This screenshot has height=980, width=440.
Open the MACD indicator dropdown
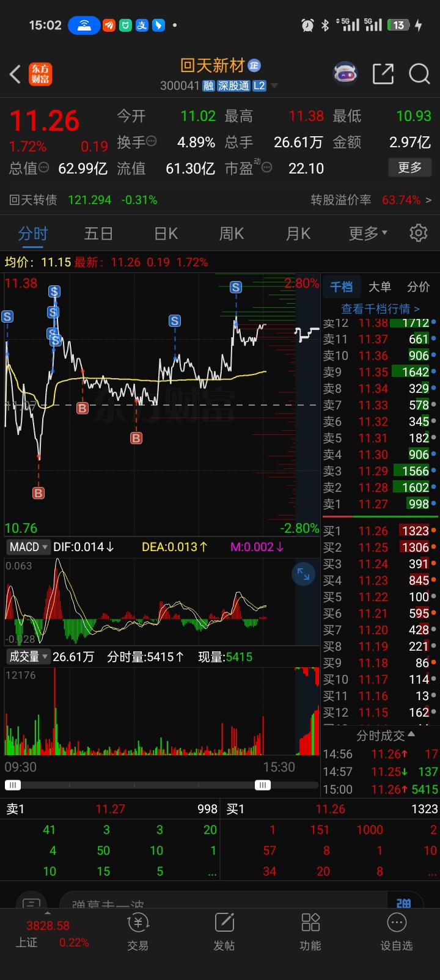(x=28, y=547)
